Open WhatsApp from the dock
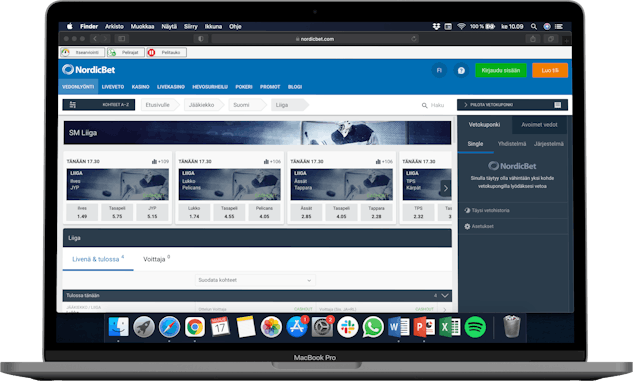 pyautogui.click(x=373, y=327)
